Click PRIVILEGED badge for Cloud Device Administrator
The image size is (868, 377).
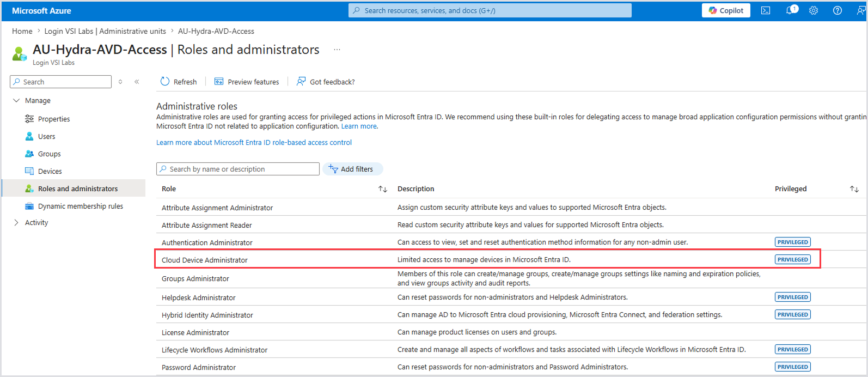[793, 259]
